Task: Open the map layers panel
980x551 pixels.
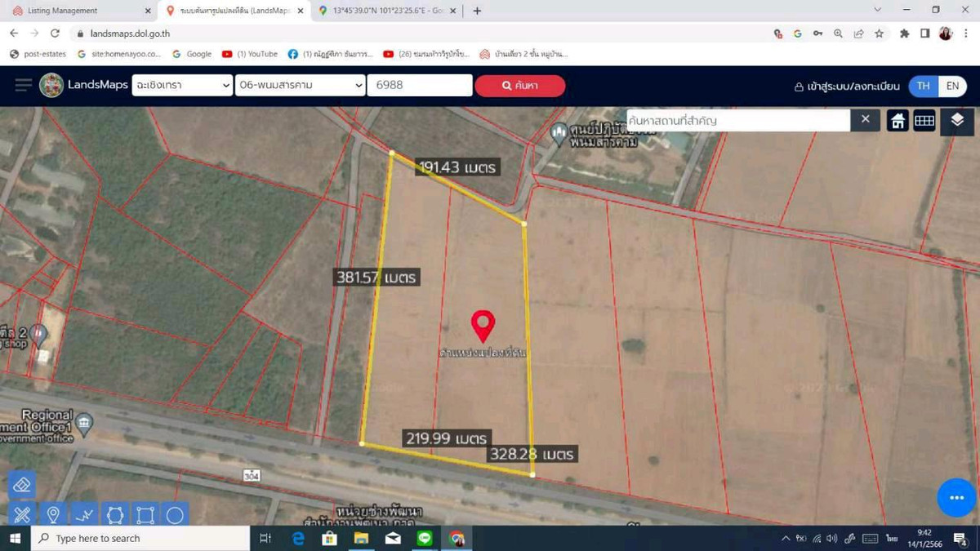Action: pos(957,121)
